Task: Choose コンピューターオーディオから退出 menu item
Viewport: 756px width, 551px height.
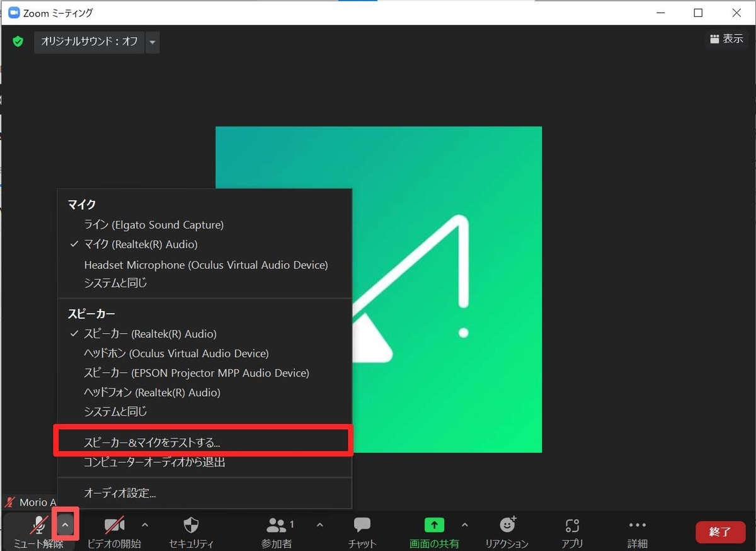Action: click(204, 462)
